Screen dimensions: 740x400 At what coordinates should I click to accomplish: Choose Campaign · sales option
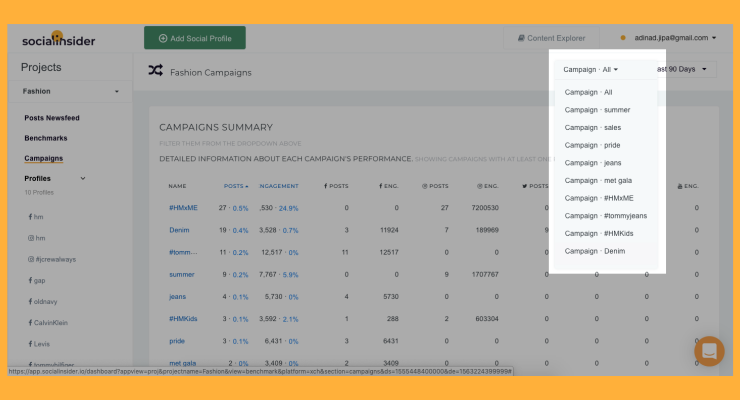(x=593, y=128)
